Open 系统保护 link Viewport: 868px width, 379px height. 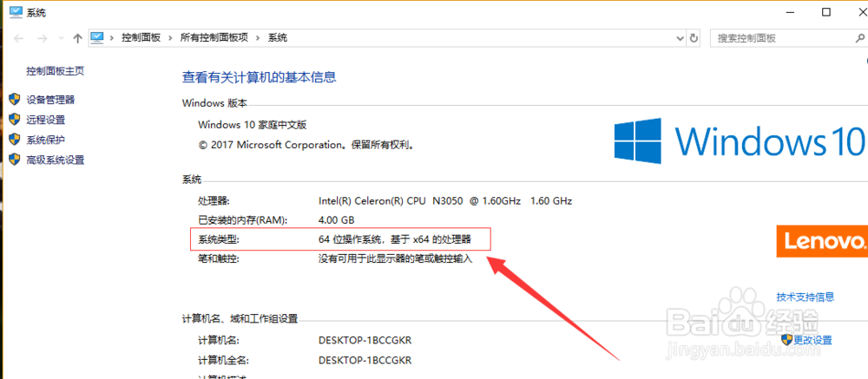pyautogui.click(x=45, y=140)
